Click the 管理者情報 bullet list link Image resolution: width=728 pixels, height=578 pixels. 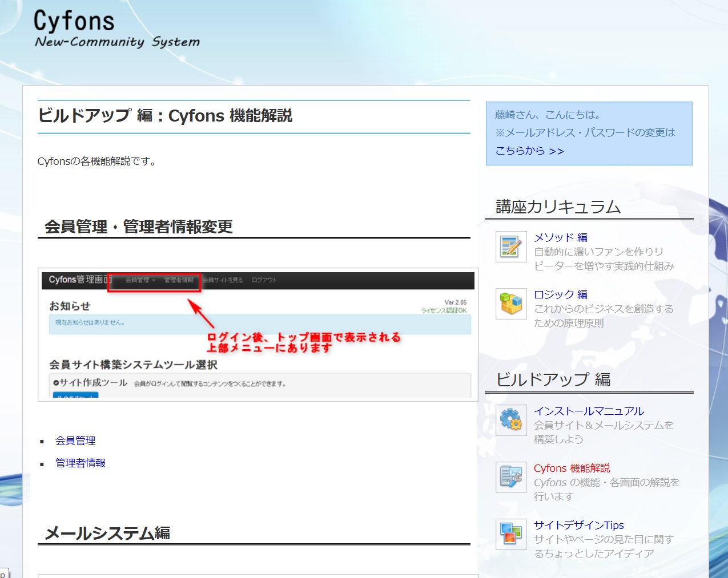(81, 463)
